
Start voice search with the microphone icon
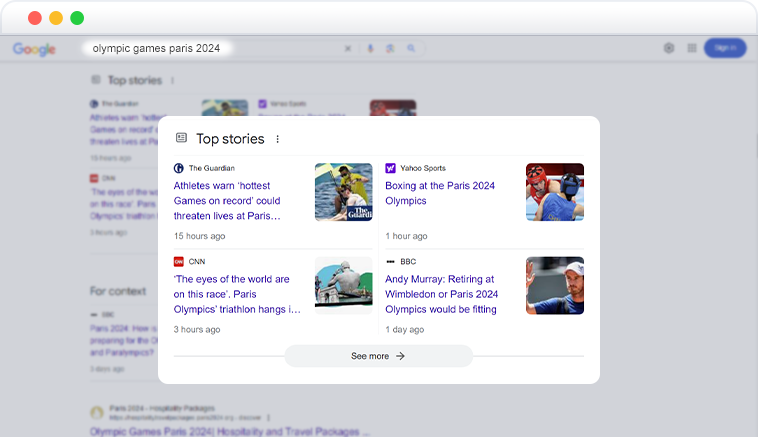click(370, 48)
